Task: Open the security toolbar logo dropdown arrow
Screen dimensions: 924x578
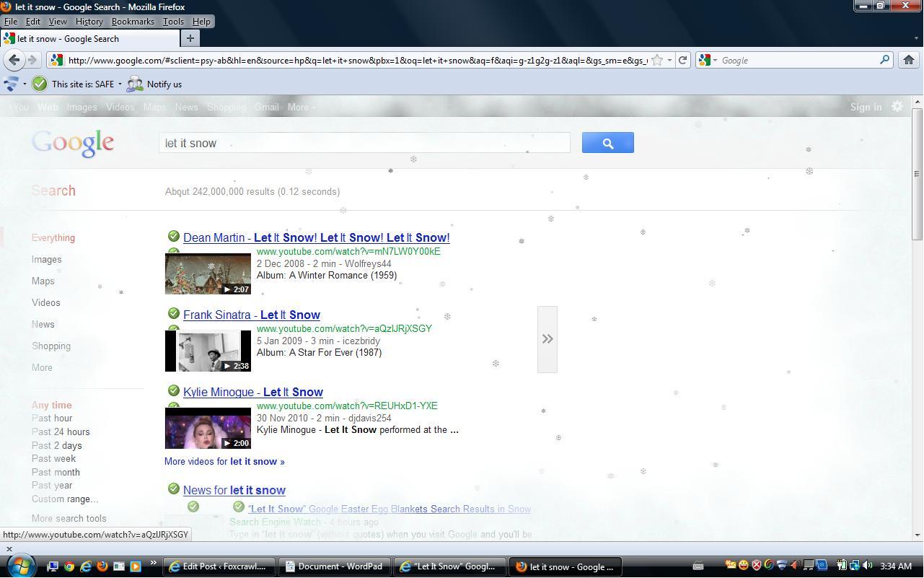Action: (25, 84)
